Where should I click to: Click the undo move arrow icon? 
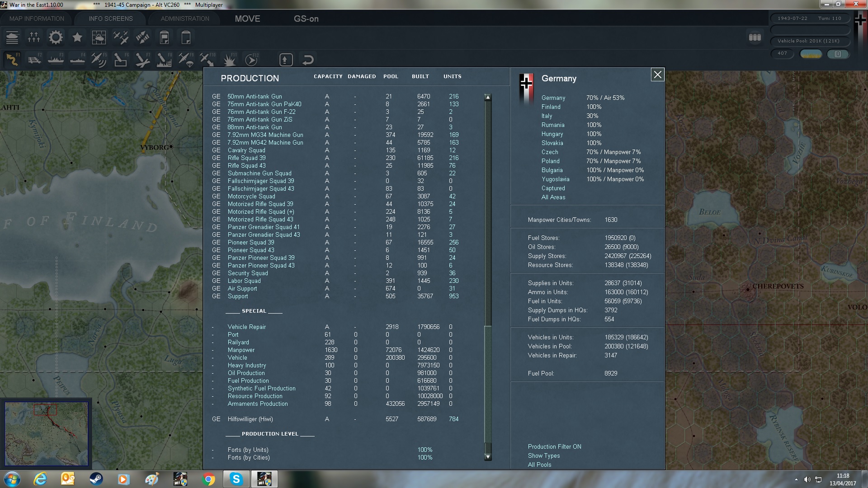point(308,60)
